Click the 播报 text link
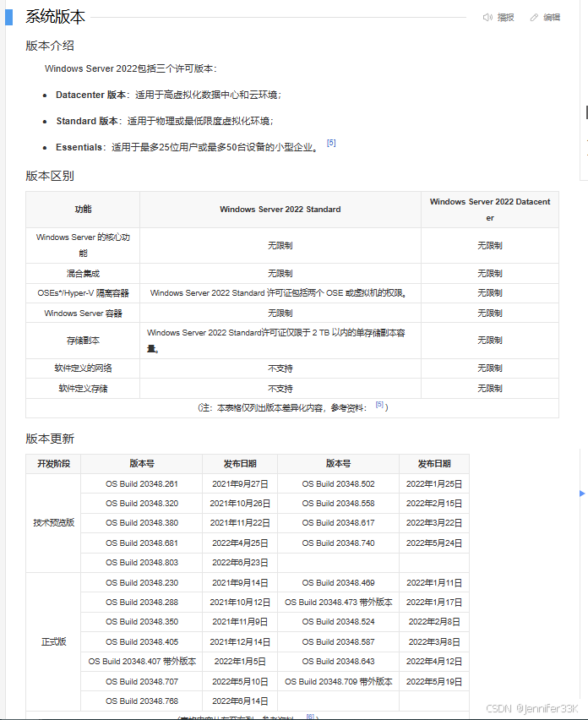588x720 pixels. click(x=506, y=18)
